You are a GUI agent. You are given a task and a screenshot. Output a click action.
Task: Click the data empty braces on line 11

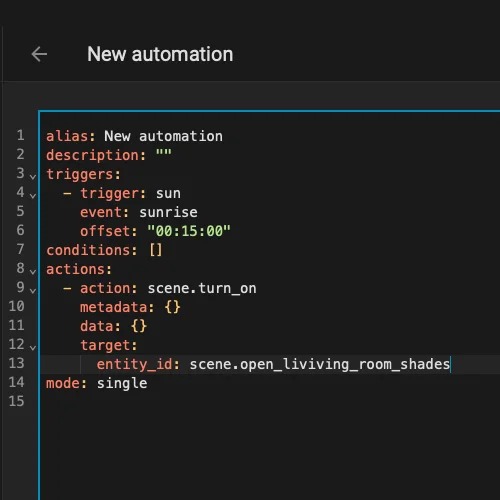click(x=139, y=326)
